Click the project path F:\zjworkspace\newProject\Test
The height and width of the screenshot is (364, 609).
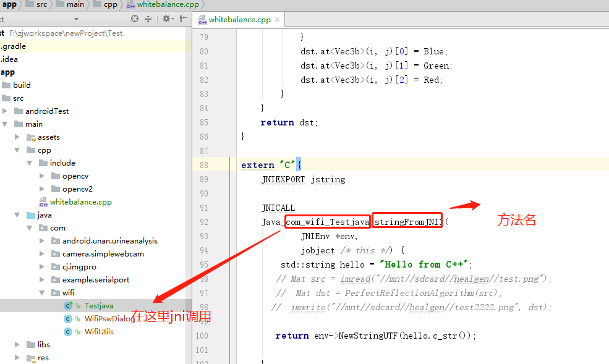click(66, 33)
